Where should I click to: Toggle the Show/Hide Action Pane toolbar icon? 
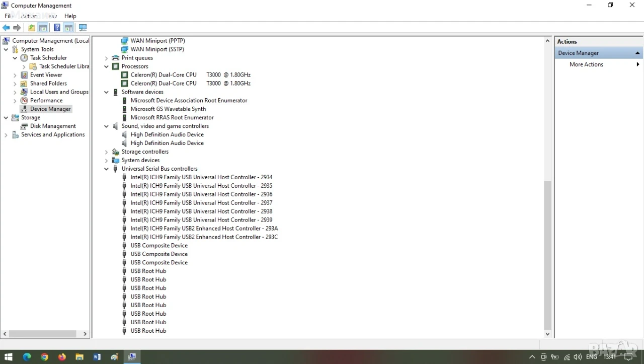tap(68, 28)
